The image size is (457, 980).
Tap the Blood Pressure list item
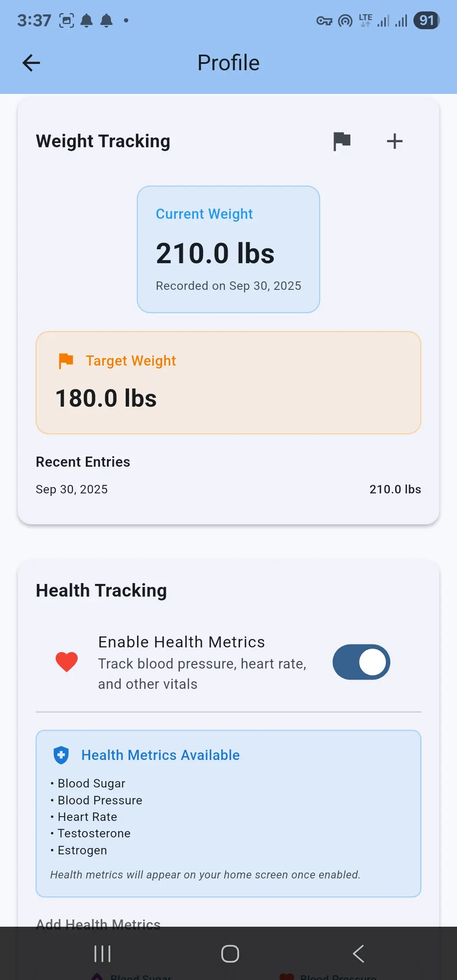tap(100, 801)
